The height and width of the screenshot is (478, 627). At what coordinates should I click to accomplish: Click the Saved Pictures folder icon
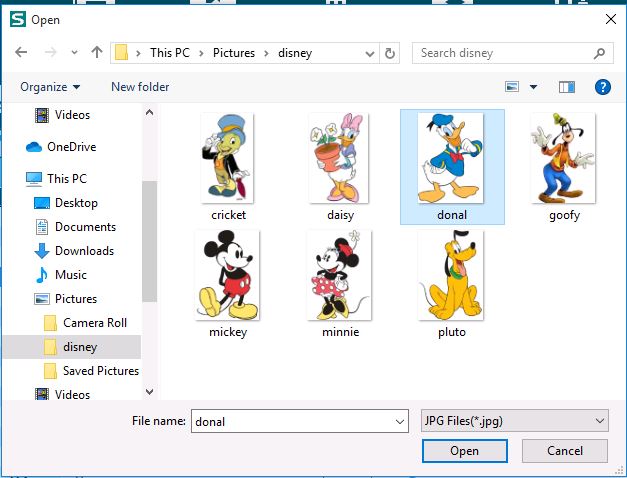[x=50, y=371]
